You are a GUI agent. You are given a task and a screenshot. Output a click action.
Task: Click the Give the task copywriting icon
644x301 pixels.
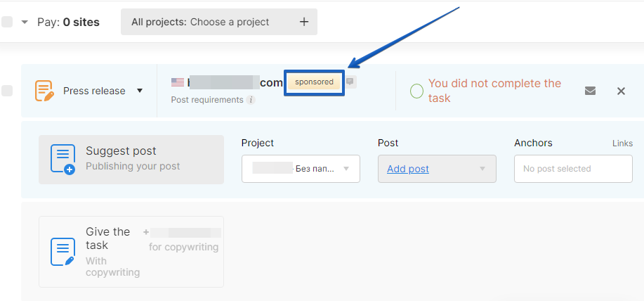[63, 252]
